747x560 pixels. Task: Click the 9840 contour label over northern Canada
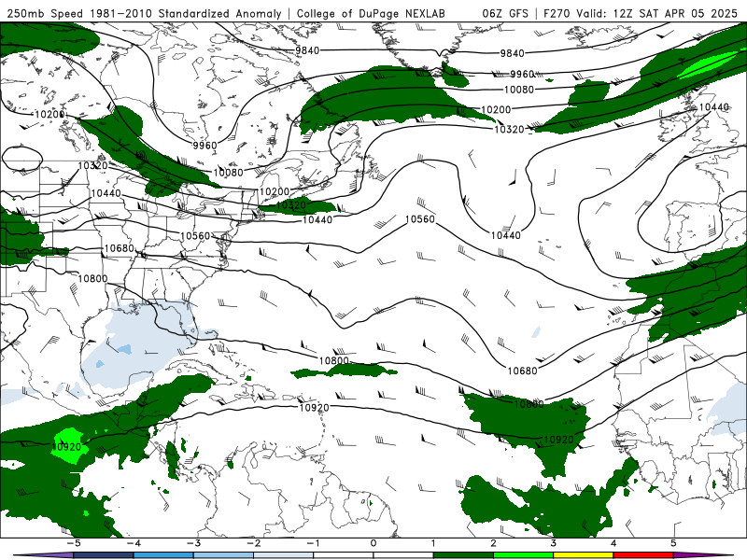point(307,50)
